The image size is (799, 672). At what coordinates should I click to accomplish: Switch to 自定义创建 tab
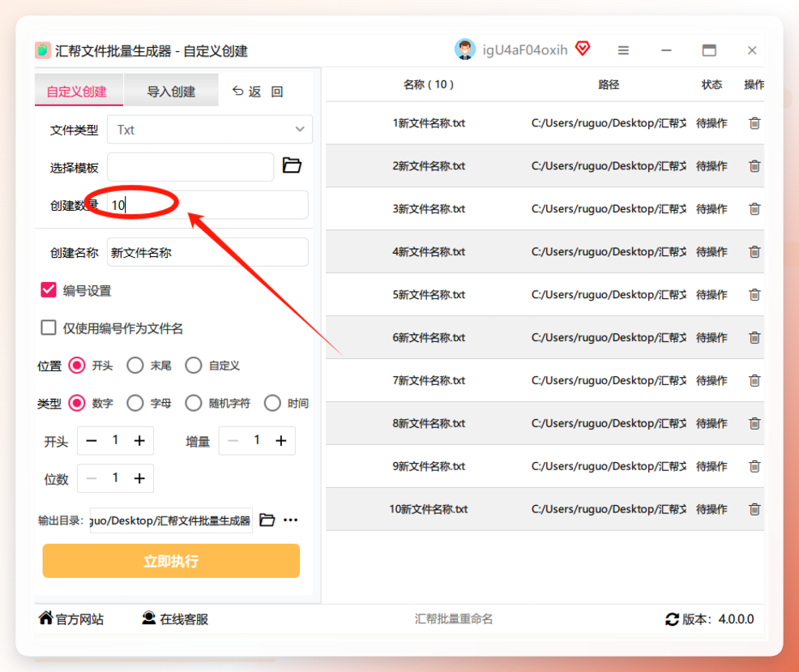coord(79,90)
